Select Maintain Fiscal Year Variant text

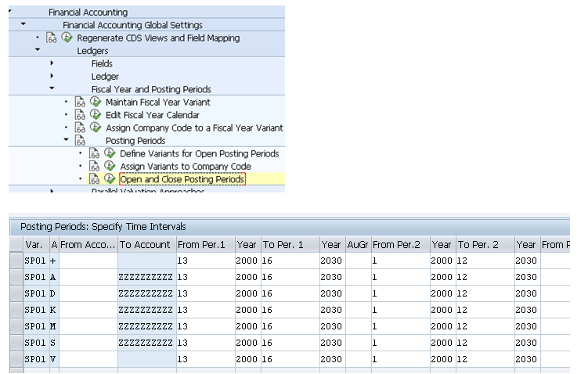tap(158, 102)
